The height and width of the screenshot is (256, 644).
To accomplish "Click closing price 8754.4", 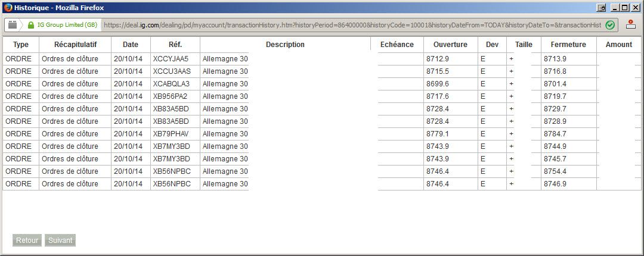I will pyautogui.click(x=555, y=171).
